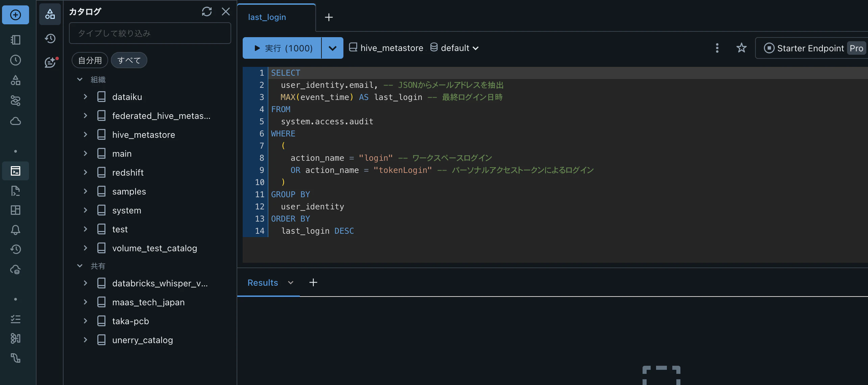Select the unerry_catalog shared catalog
This screenshot has height=385, width=868.
coord(150,340)
